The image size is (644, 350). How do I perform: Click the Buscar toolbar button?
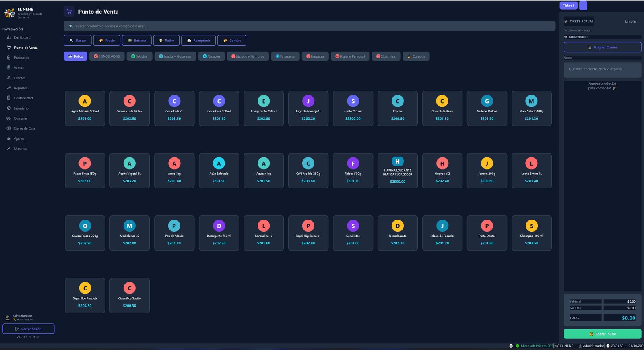click(x=78, y=40)
